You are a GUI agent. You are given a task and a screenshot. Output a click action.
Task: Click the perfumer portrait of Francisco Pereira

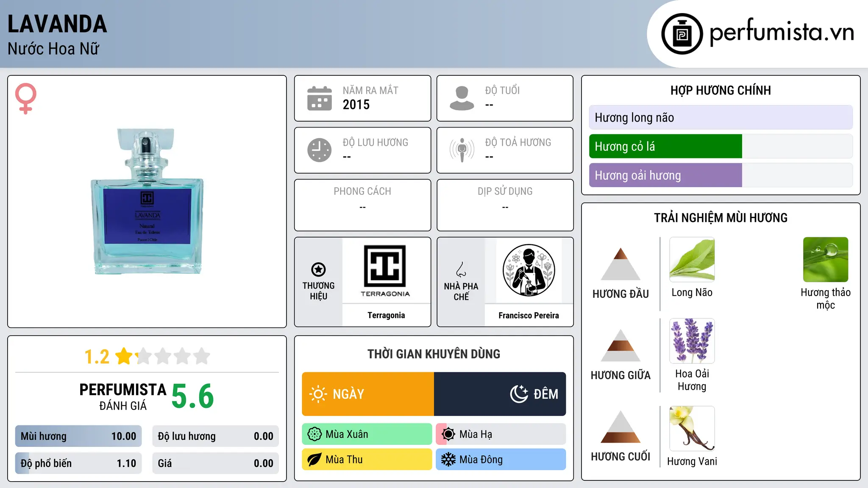click(529, 270)
